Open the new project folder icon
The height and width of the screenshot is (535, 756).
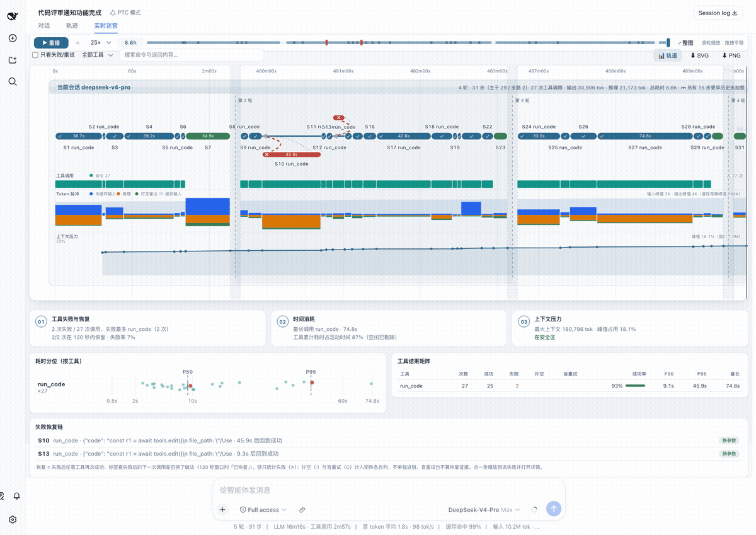coord(13,60)
